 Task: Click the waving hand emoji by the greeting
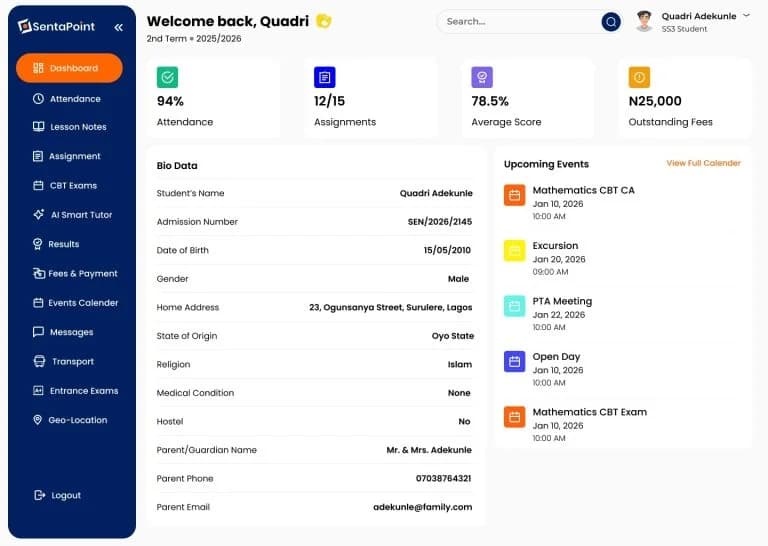tap(324, 21)
